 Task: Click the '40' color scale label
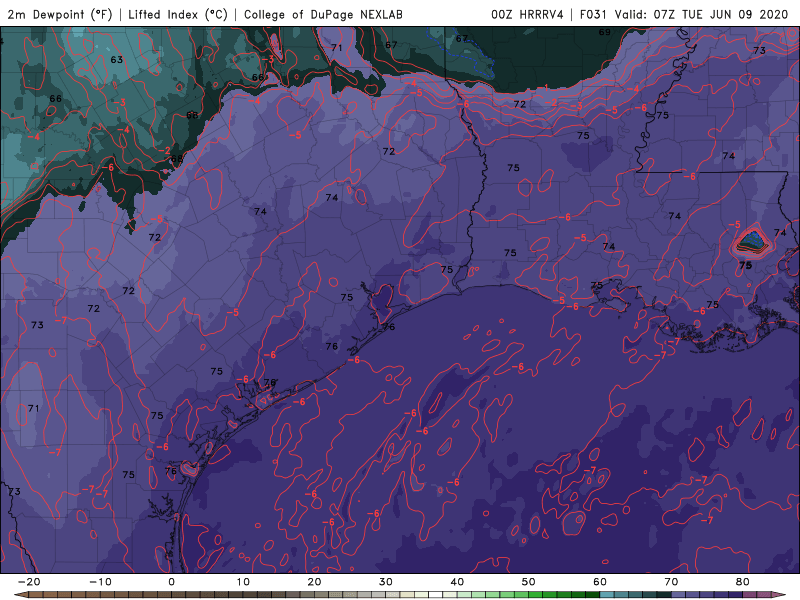coord(457,582)
